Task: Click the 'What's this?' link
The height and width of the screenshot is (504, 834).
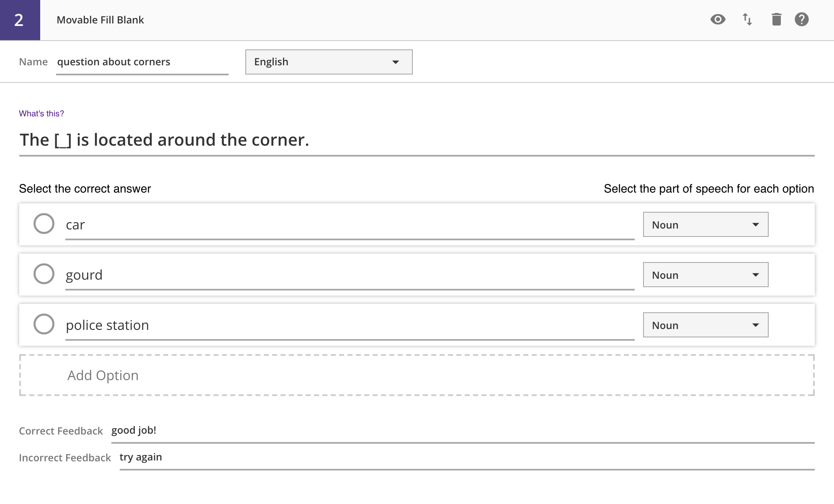Action: (41, 113)
